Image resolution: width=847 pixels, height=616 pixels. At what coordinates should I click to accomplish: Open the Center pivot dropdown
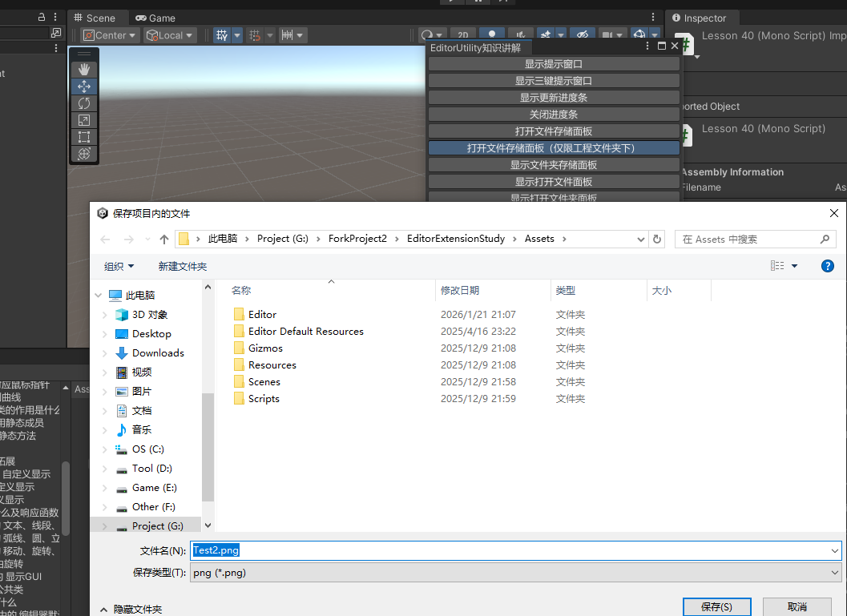point(110,35)
